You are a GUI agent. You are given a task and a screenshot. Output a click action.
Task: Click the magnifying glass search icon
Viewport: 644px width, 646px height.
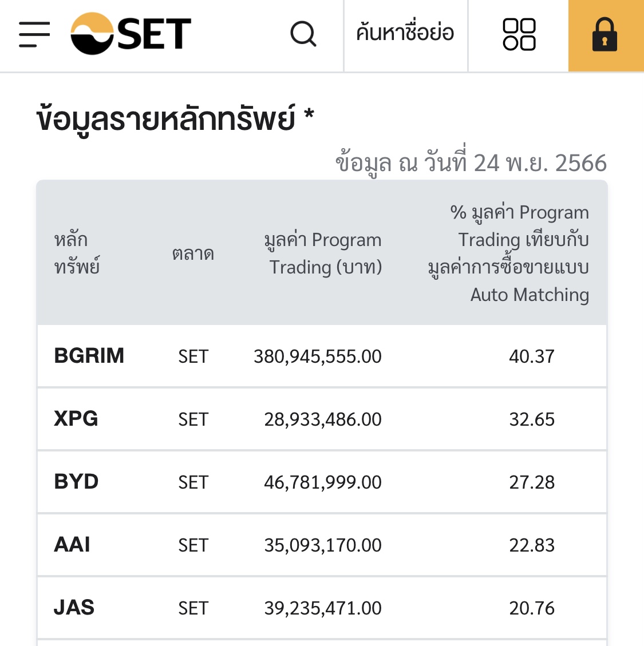[303, 34]
